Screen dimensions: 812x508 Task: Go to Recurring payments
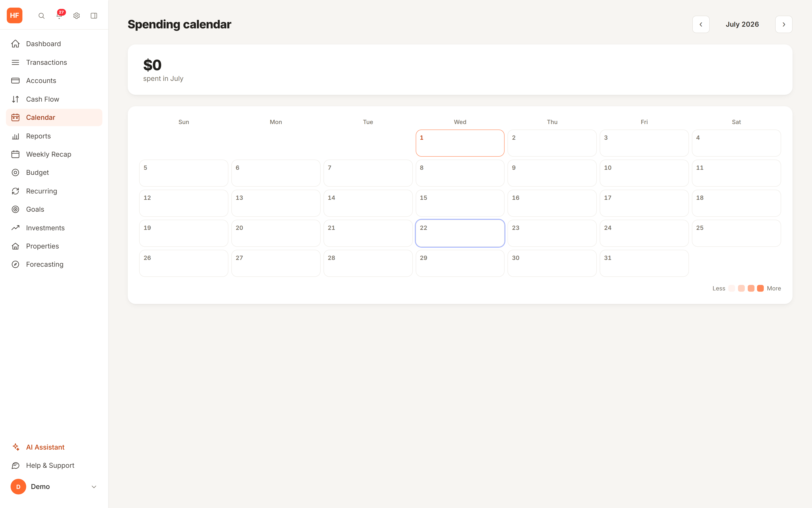tap(54, 191)
